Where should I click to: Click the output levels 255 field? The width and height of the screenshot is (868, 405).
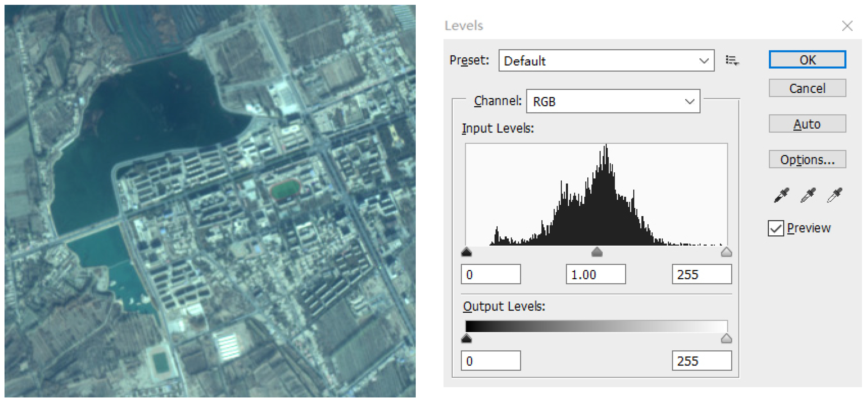[x=702, y=361]
